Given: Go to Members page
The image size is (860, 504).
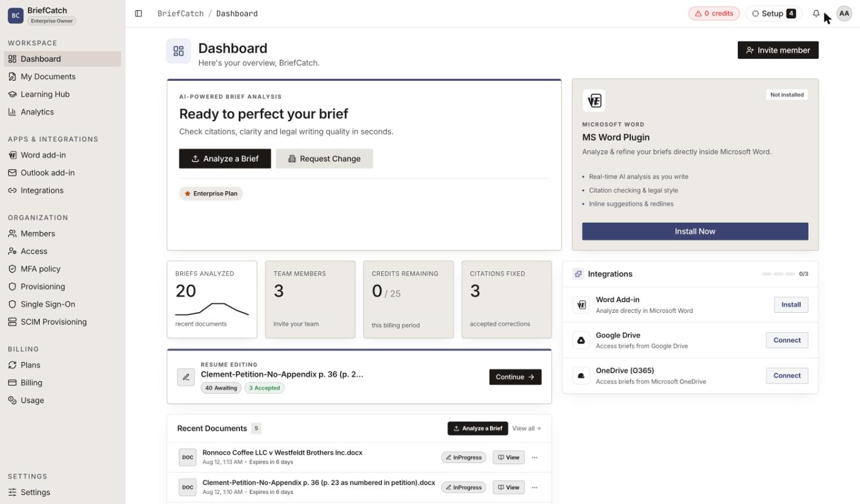Looking at the screenshot, I should [x=62, y=233].
